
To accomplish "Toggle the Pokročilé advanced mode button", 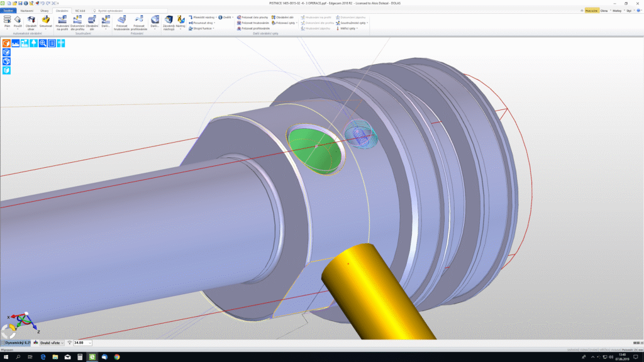I will [x=591, y=11].
